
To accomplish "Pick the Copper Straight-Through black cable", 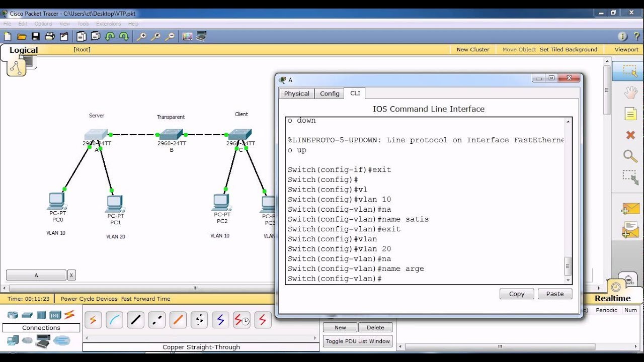I will pyautogui.click(x=135, y=320).
